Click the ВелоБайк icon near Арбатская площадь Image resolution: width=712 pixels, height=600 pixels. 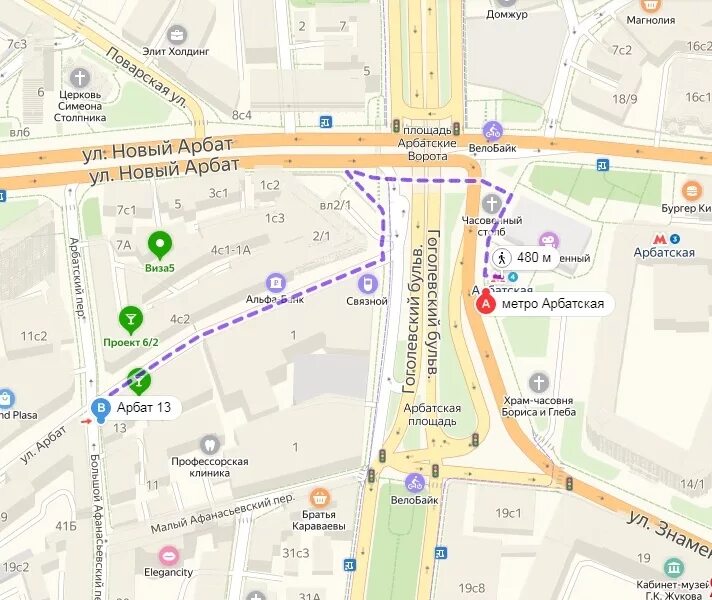coord(415,483)
